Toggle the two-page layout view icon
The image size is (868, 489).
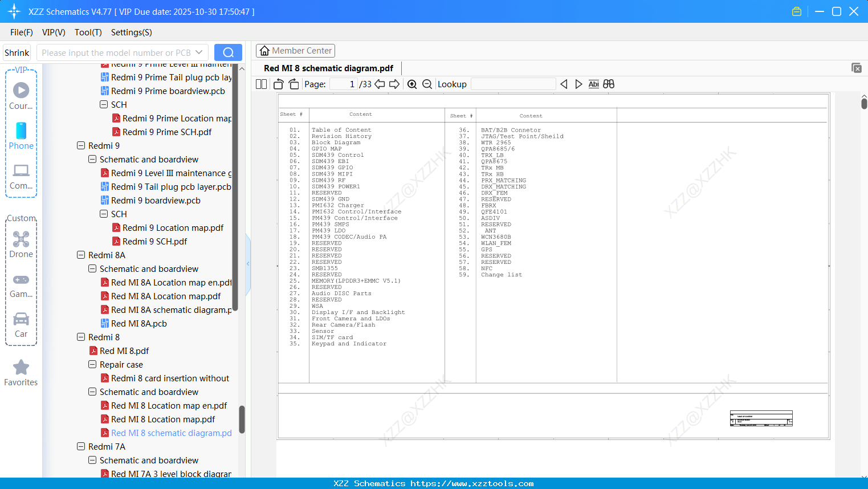(261, 84)
